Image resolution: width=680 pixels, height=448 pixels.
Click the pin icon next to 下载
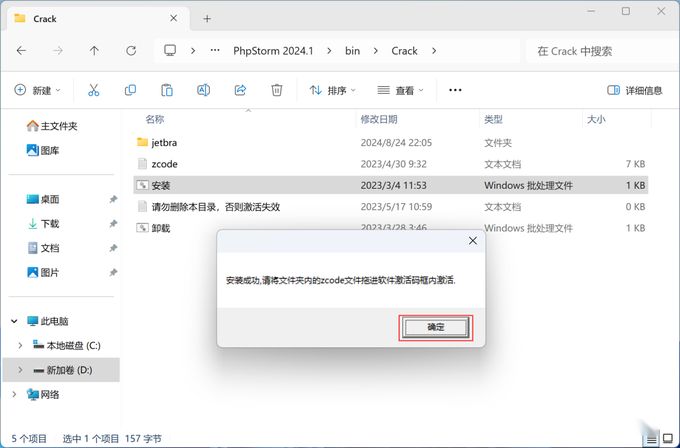tap(113, 223)
